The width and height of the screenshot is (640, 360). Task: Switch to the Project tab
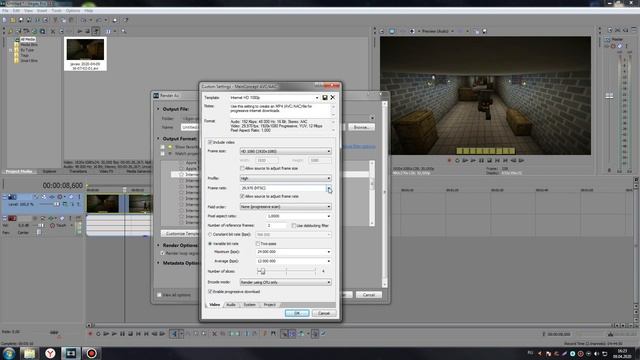click(x=269, y=305)
